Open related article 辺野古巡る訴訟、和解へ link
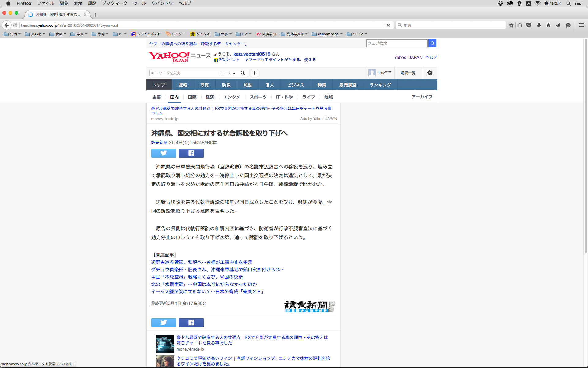588x368 pixels. click(x=202, y=262)
